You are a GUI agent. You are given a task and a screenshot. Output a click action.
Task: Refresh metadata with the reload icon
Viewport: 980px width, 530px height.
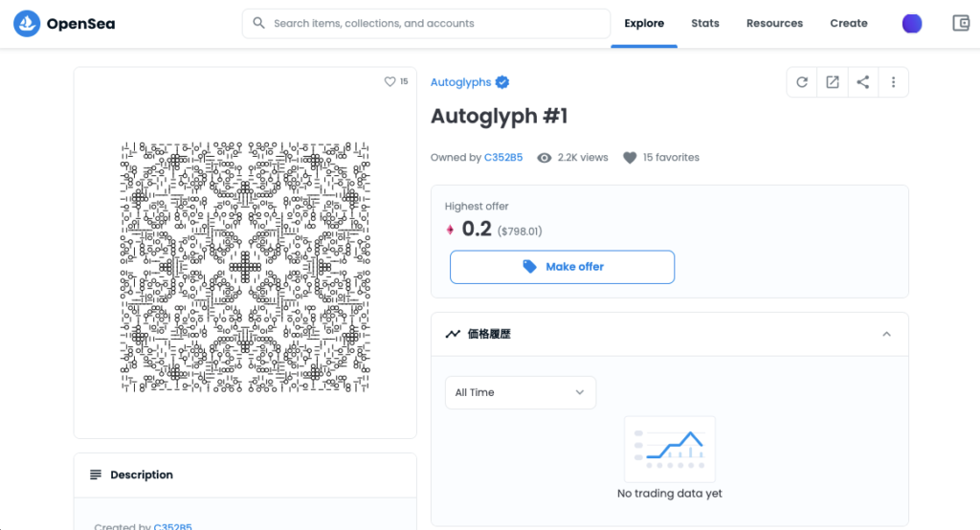pos(802,82)
